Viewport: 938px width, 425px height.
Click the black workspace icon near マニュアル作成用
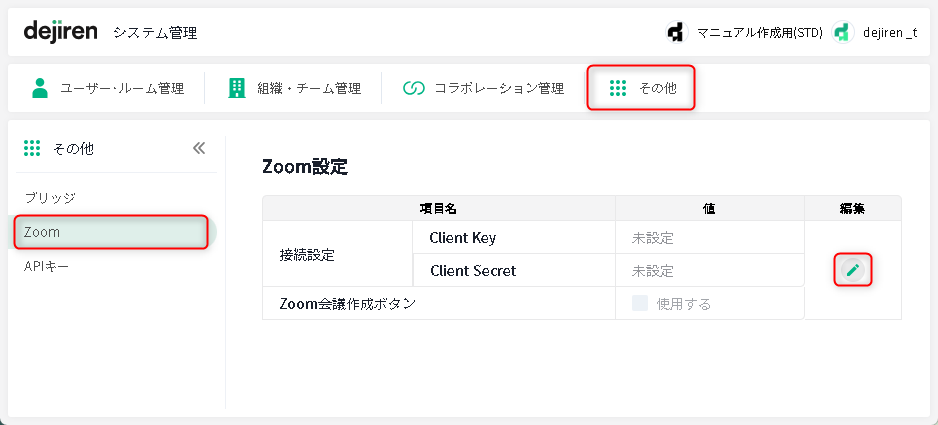coord(676,32)
